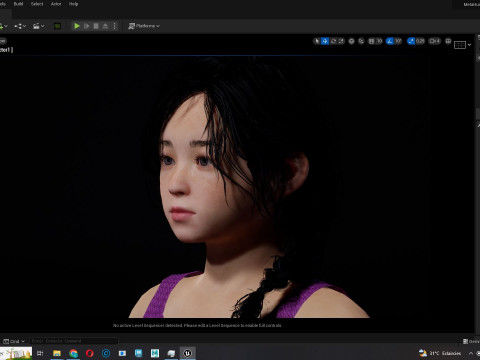The width and height of the screenshot is (480, 360).
Task: Activate the Scale gizmo tool
Action: [x=341, y=41]
